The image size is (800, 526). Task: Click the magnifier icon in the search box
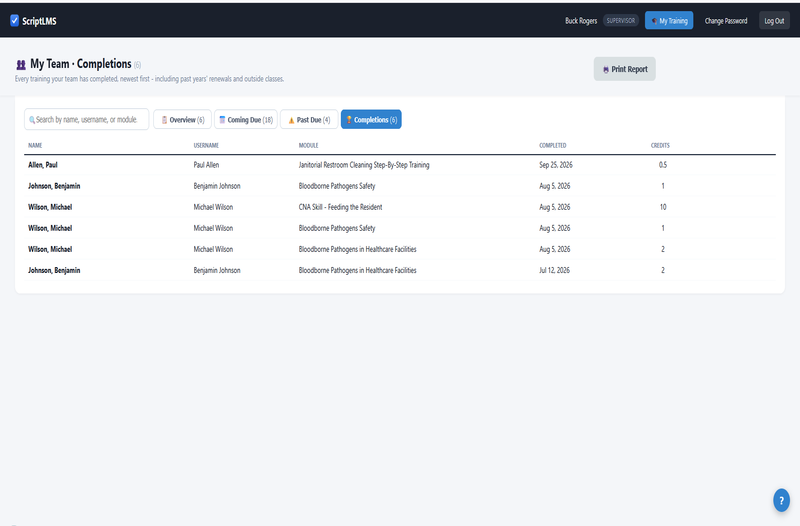click(x=32, y=120)
